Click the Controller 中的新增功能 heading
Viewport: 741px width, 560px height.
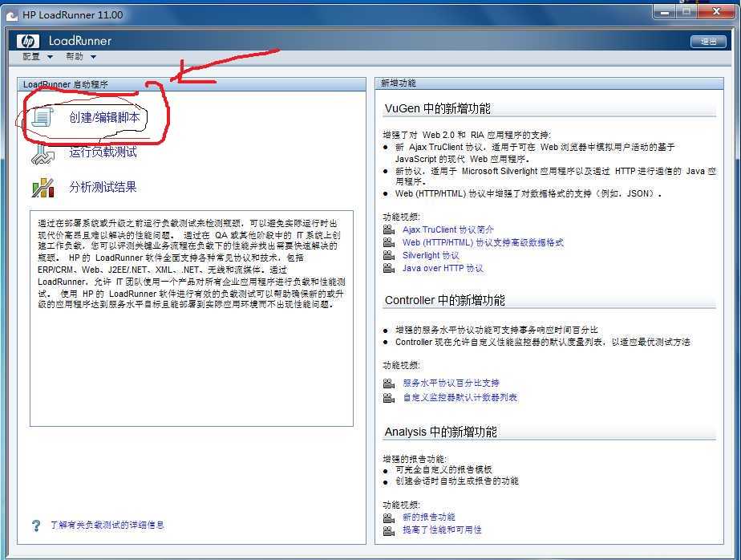[445, 300]
